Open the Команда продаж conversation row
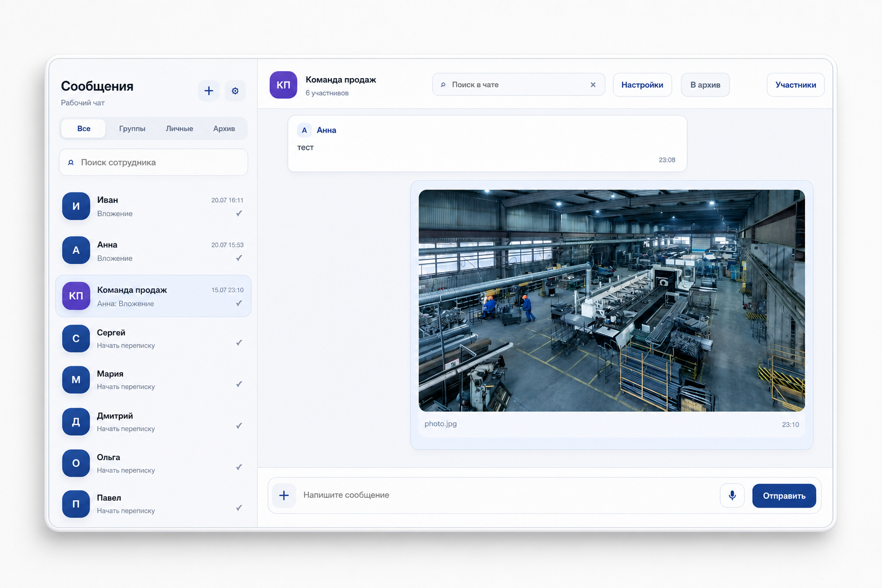882x588 pixels. point(153,296)
